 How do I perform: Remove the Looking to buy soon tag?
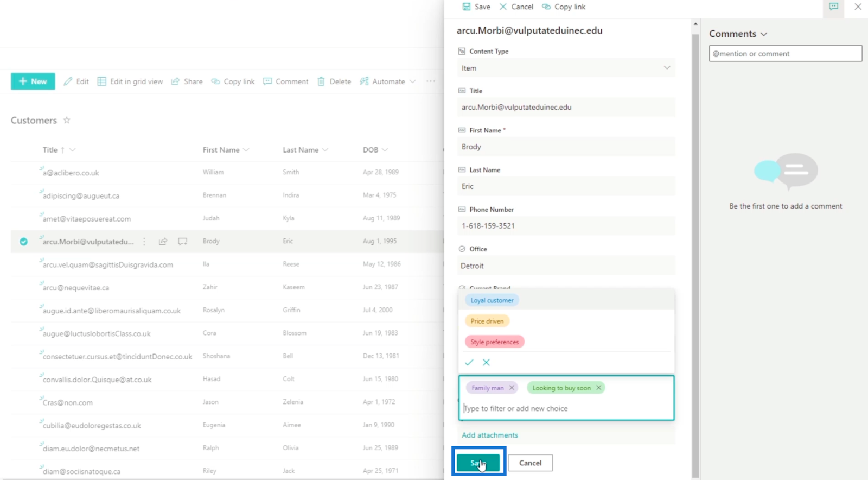pyautogui.click(x=598, y=388)
